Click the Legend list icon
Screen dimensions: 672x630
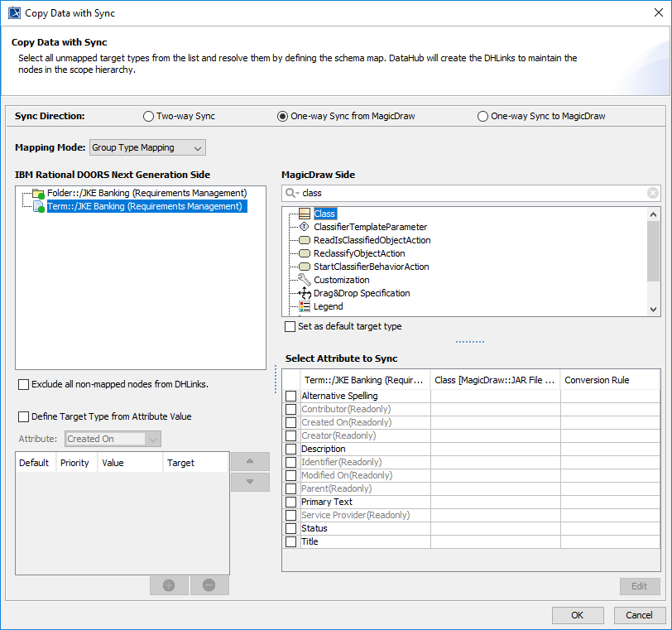pyautogui.click(x=305, y=306)
